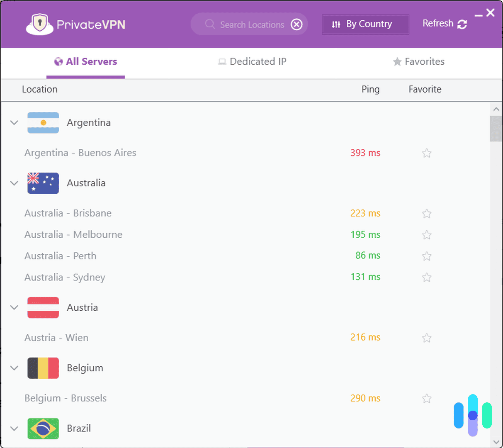Viewport: 503px width, 448px height.
Task: Click the search magnifier icon
Action: coord(209,24)
